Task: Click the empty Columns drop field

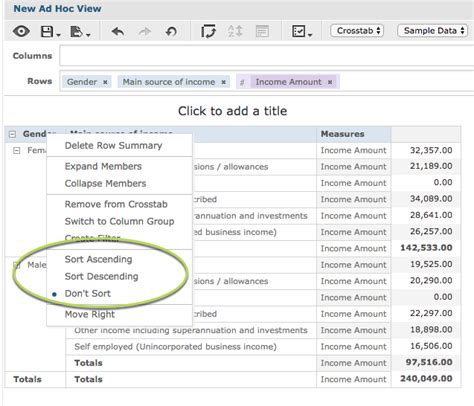Action: [267, 56]
